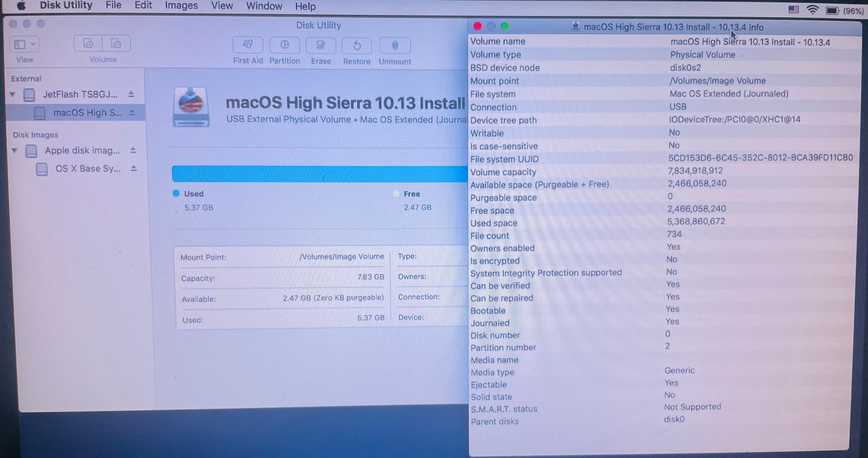
Task: Open the Help menu
Action: (x=305, y=7)
